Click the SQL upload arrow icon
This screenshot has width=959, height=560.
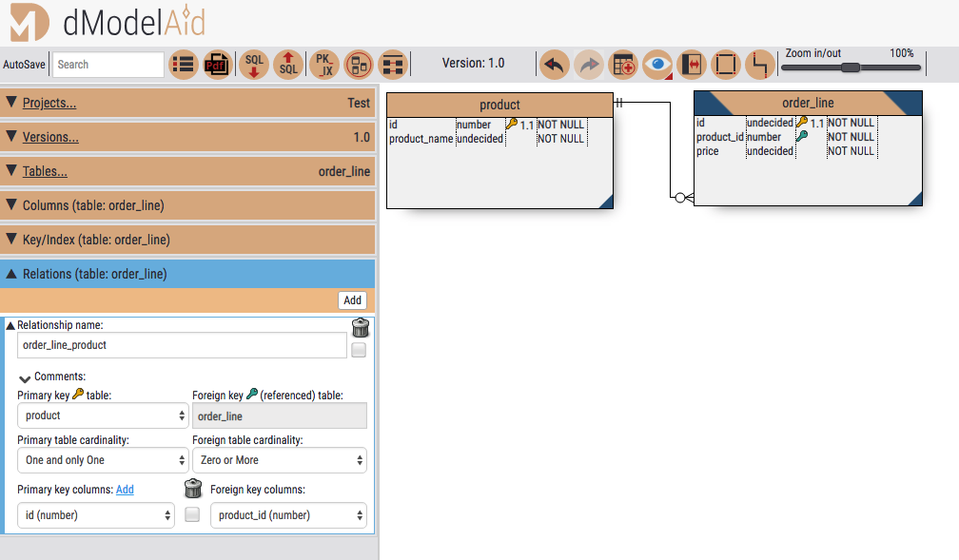[288, 65]
